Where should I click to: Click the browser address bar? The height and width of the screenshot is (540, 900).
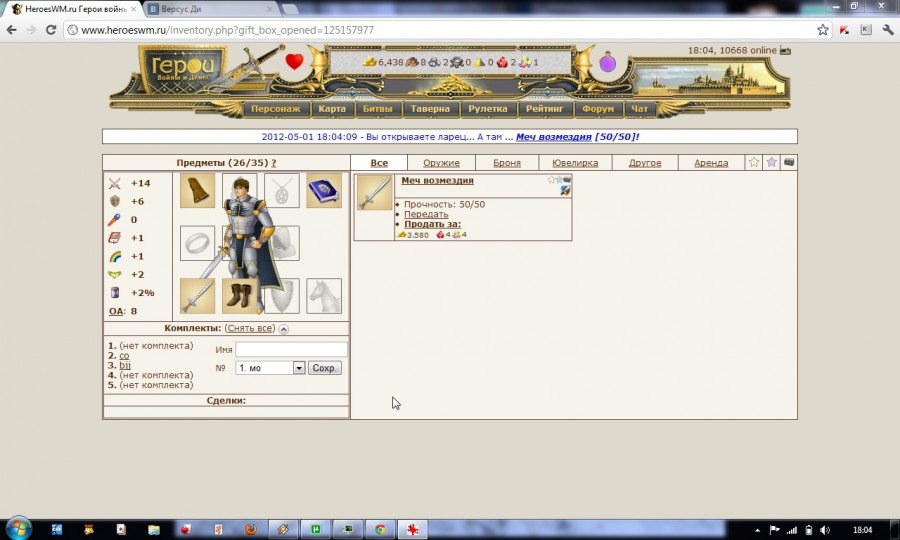442,30
